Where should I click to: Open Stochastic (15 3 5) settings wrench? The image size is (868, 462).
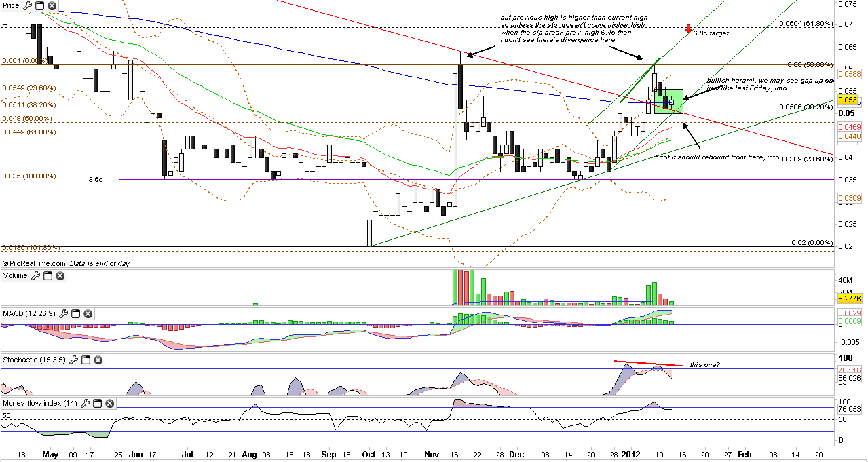click(x=75, y=360)
